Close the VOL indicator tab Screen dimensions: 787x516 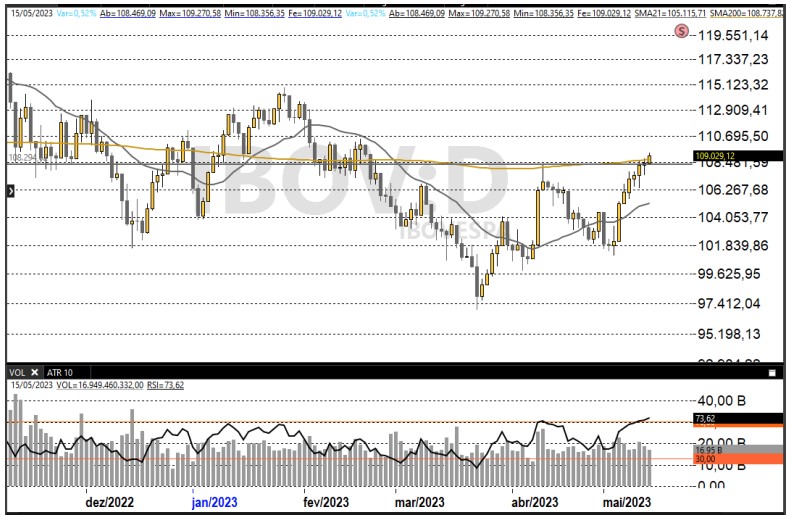[x=32, y=371]
